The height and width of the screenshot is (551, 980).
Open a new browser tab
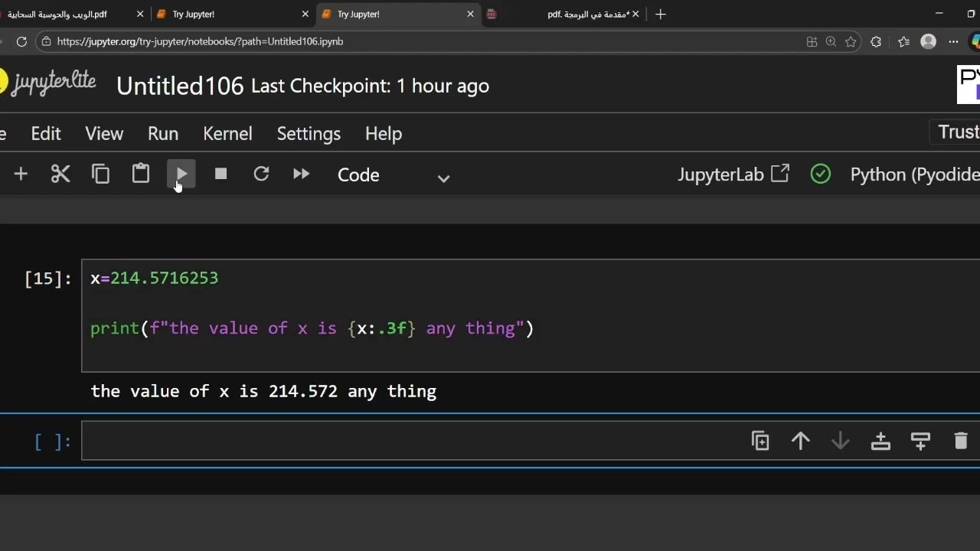pos(661,14)
